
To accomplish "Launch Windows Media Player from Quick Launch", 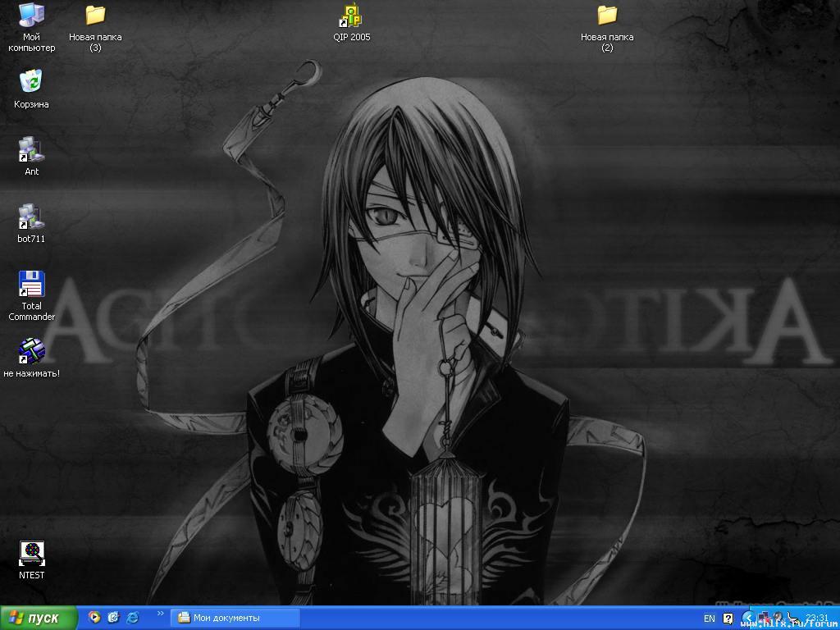I will (94, 618).
